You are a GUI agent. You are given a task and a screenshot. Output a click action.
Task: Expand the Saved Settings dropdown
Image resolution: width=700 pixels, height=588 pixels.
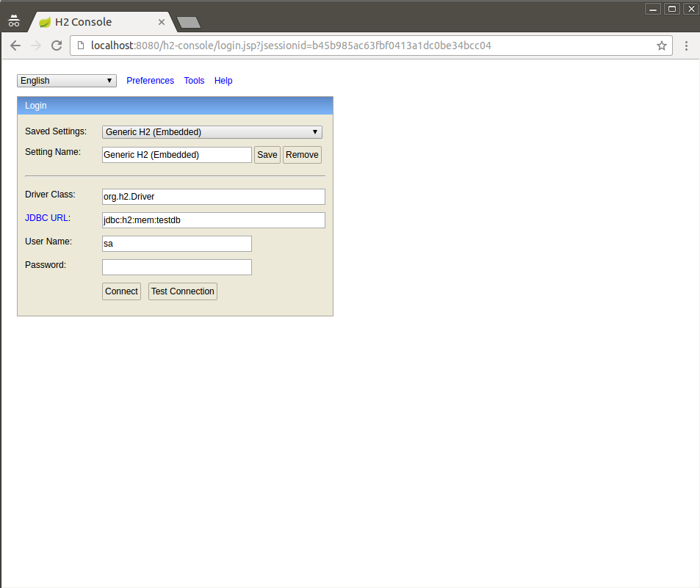[212, 132]
